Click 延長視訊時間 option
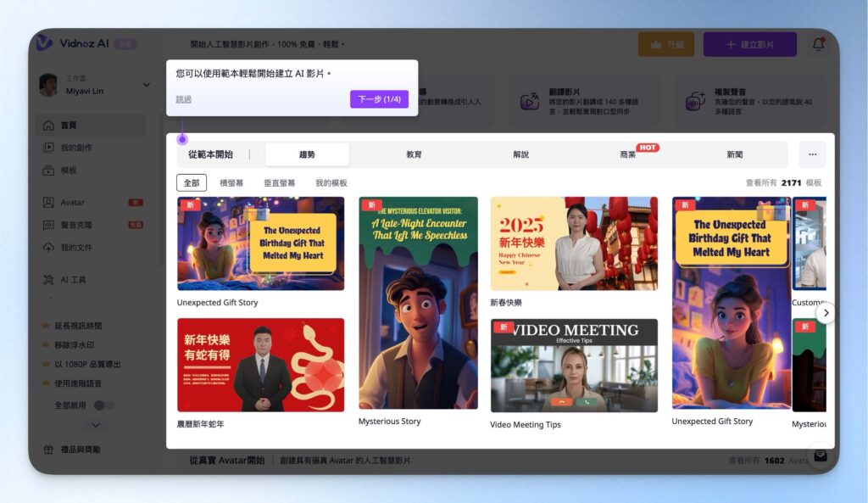The image size is (868, 503). point(77,326)
